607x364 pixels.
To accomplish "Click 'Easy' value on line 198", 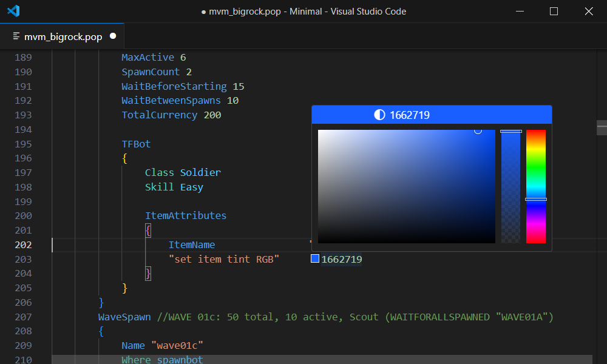I will tap(192, 187).
